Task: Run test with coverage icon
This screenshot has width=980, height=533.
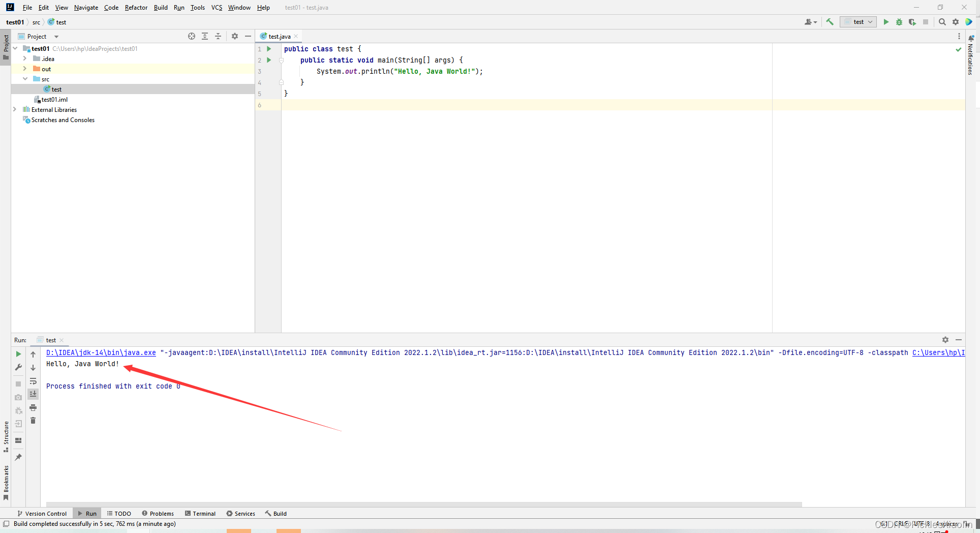Action: pyautogui.click(x=912, y=22)
